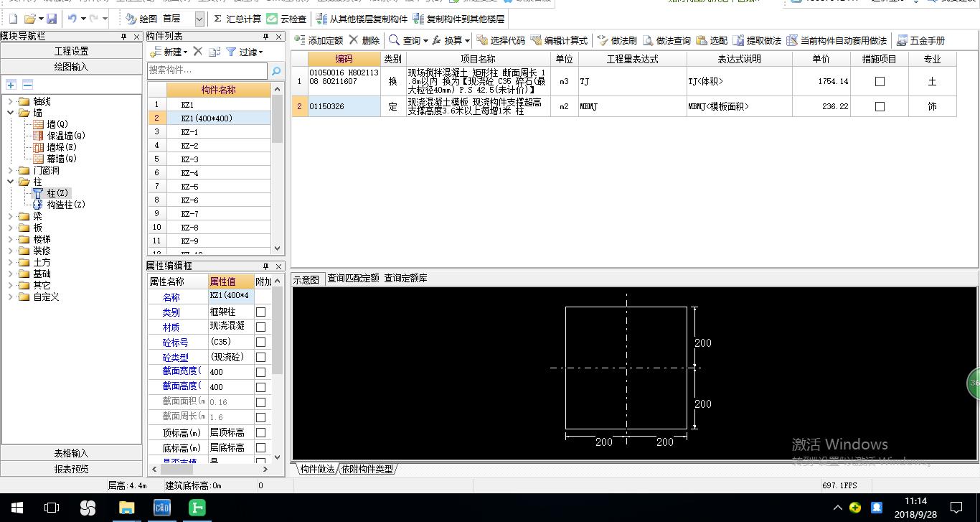
Task: Collapse all tree nodes with minus icon
Action: click(27, 85)
